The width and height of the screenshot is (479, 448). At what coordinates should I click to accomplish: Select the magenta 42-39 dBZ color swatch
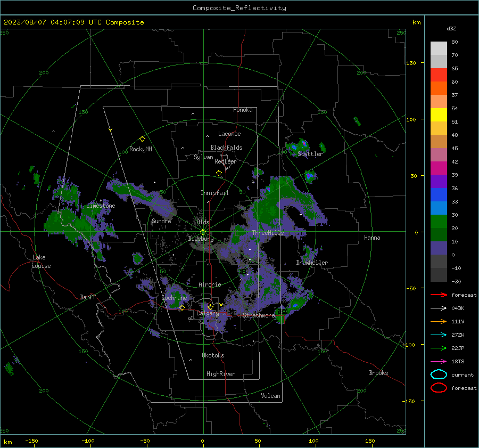pos(439,168)
